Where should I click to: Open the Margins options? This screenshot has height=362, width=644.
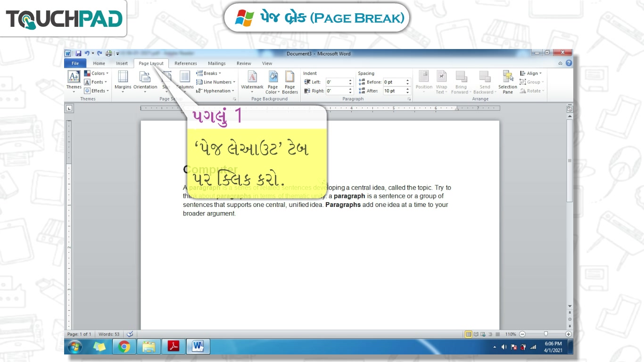click(x=123, y=82)
